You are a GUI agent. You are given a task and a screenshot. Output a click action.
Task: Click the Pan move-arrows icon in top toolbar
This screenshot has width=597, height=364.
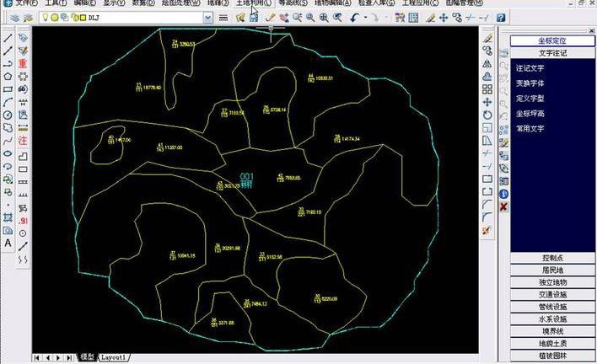(444, 18)
